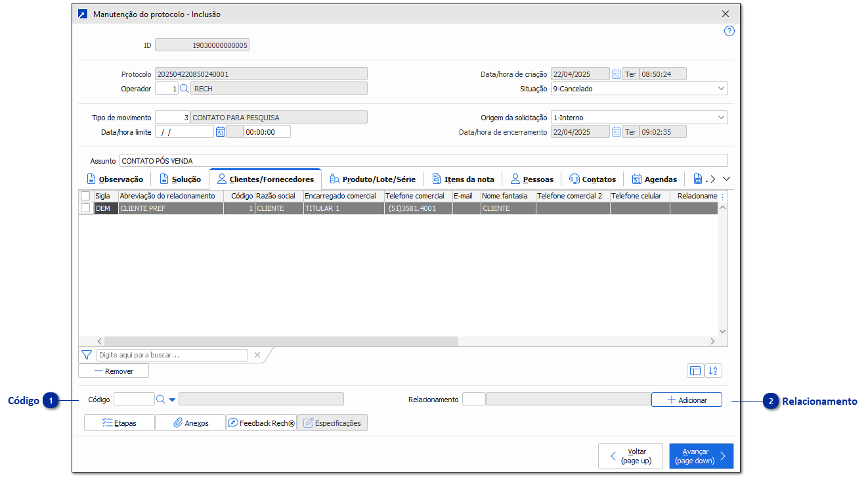Go back with the Voltar button
Screen dimensions: 868x483
pos(630,456)
